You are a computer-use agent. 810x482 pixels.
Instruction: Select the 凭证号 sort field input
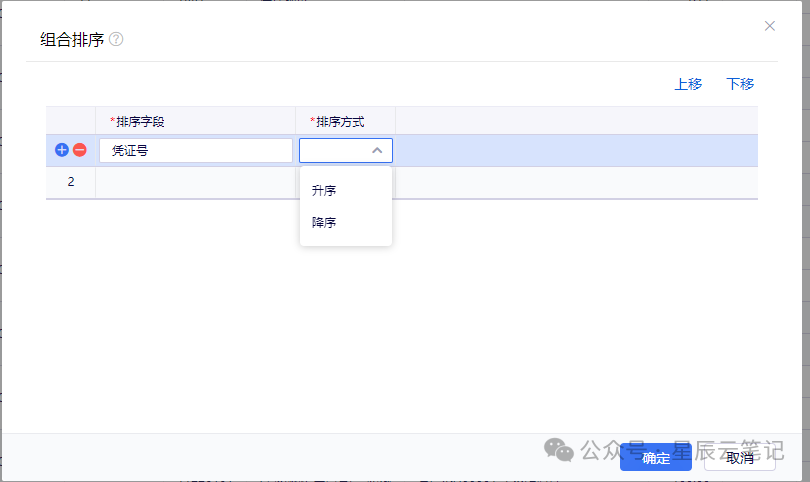tap(196, 150)
